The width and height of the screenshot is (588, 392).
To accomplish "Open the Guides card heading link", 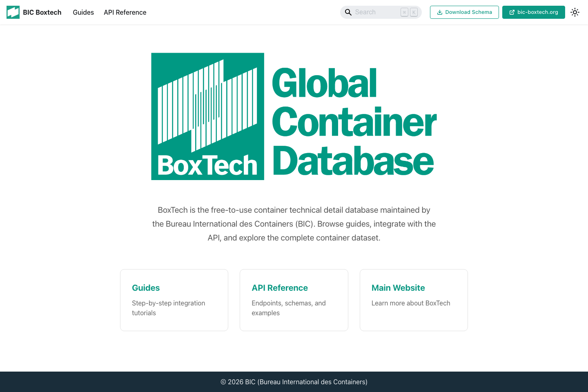I will [146, 288].
